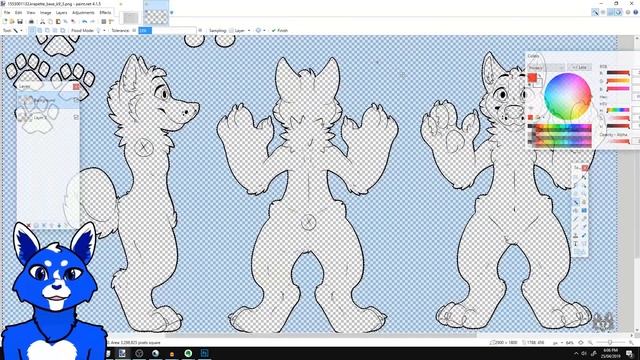Select the Lasso Select tool
Image resolution: width=640 pixels, height=360 pixels.
576,186
